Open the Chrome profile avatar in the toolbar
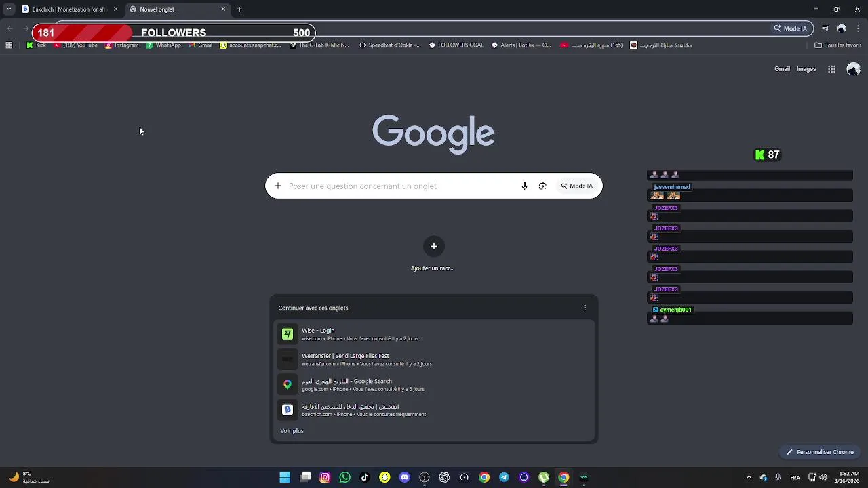The height and width of the screenshot is (488, 868). tap(842, 28)
